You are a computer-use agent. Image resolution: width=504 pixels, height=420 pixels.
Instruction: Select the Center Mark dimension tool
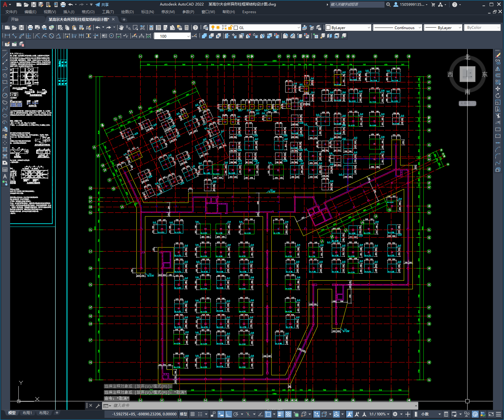[111, 36]
